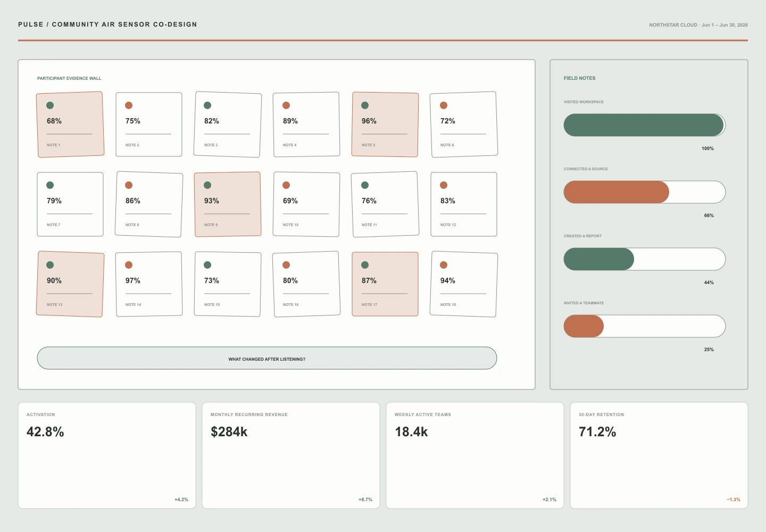Image resolution: width=766 pixels, height=532 pixels.
Task: Click the Connected a Source progress bar
Action: point(645,192)
